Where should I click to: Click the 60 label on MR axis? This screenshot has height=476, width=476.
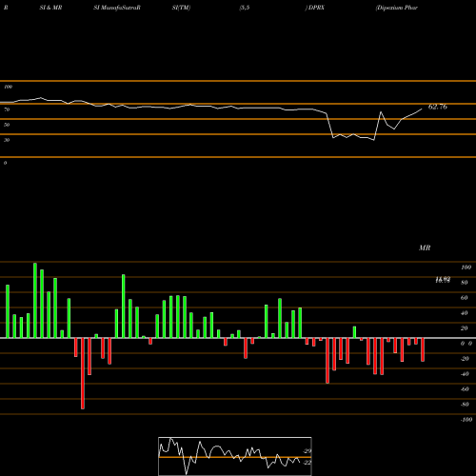point(465,298)
